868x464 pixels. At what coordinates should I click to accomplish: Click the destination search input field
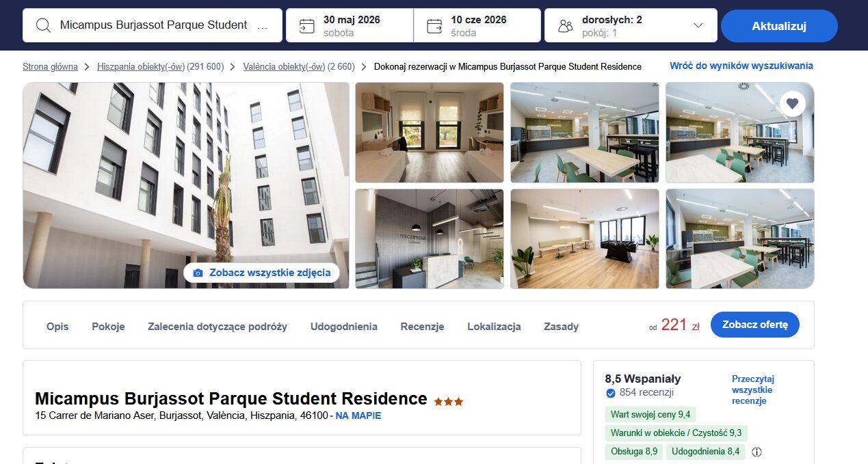153,25
